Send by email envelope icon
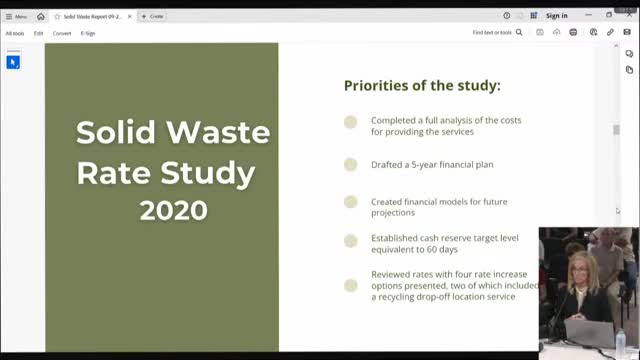The image size is (640, 360). (627, 32)
